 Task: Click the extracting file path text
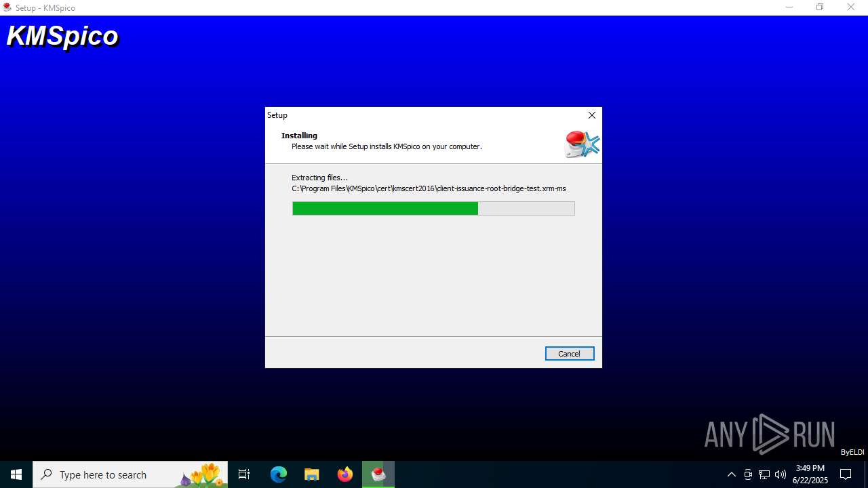click(429, 188)
